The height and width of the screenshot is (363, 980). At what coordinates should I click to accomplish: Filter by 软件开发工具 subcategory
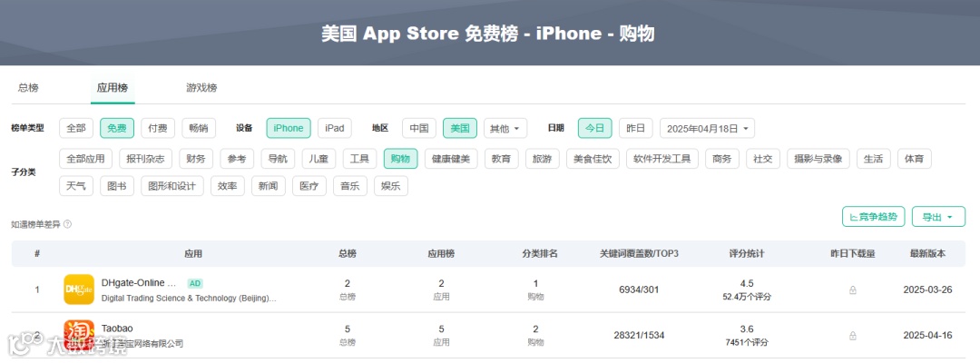661,159
